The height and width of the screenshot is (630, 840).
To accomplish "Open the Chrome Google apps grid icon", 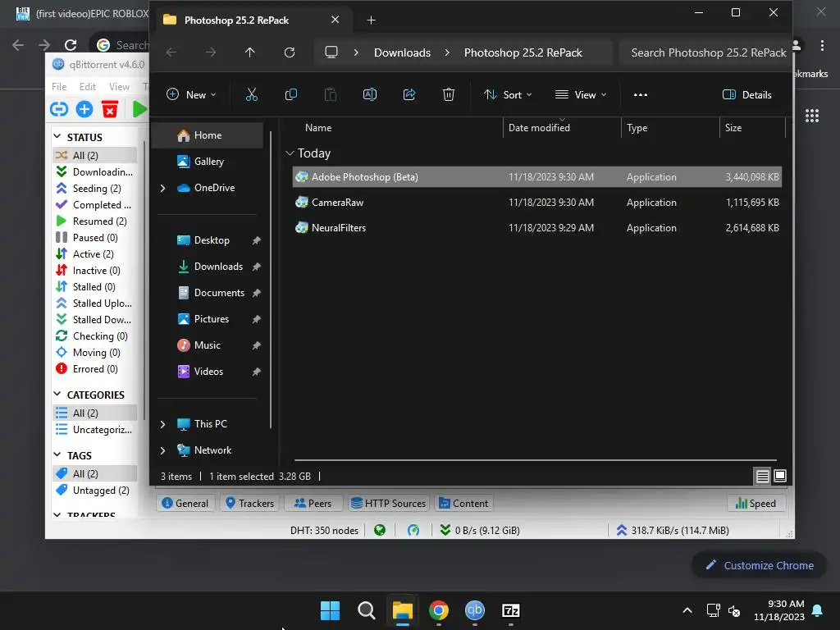I will pos(812,116).
